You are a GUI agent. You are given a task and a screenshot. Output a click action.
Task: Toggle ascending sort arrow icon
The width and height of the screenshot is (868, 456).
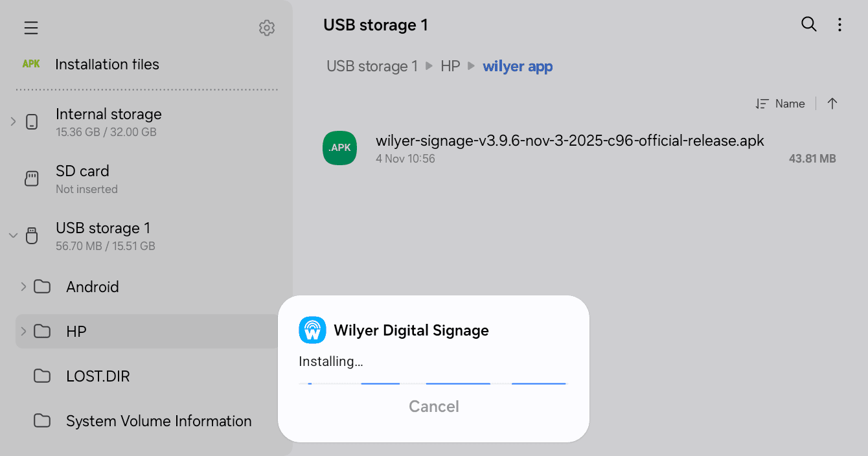(x=832, y=104)
